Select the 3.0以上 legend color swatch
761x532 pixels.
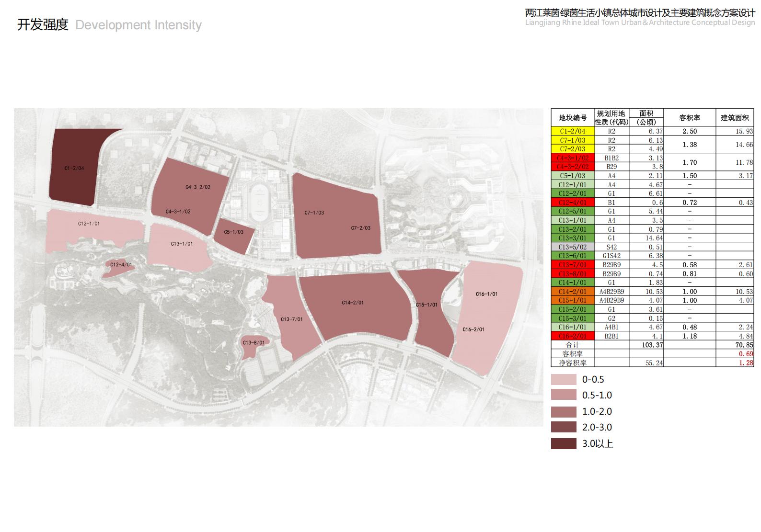564,443
